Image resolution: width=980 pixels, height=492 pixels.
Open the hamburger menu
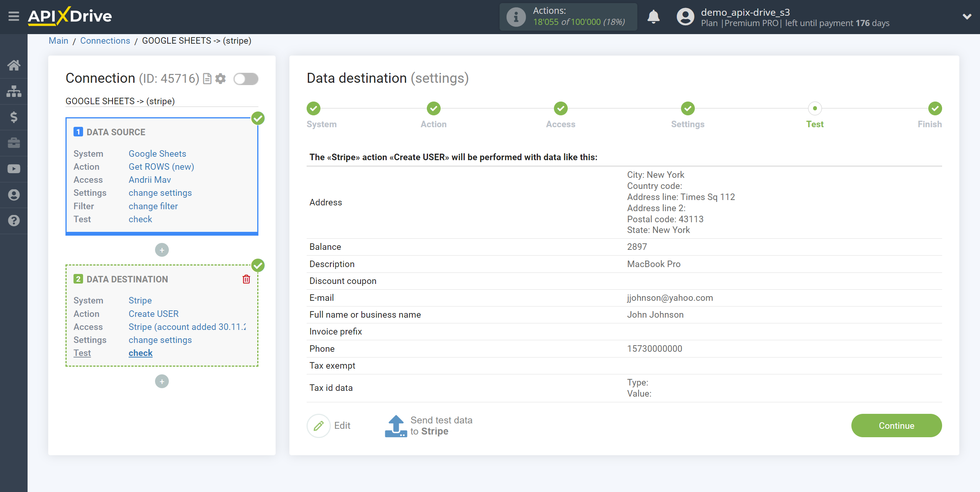pyautogui.click(x=14, y=16)
